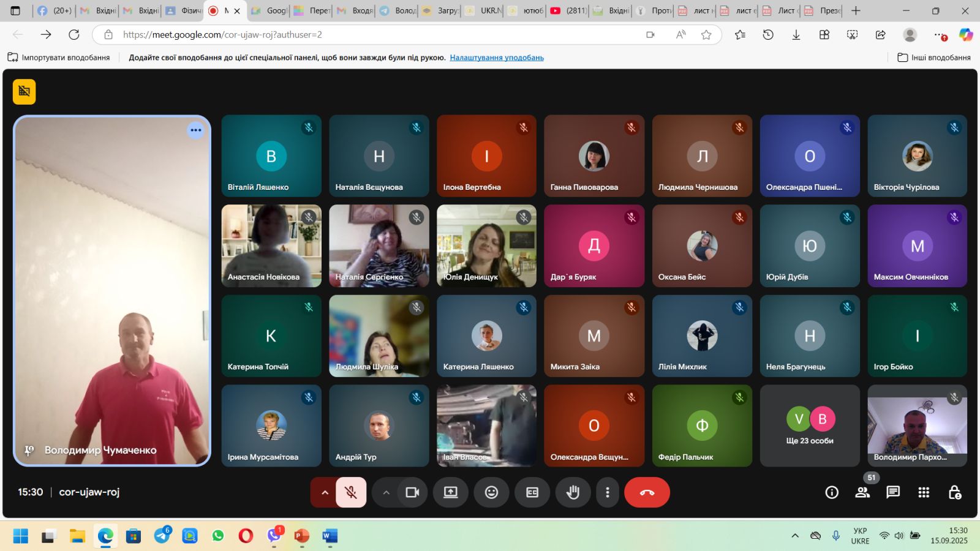The width and height of the screenshot is (980, 551).
Task: Open PowerPoint from the taskbar
Action: click(x=301, y=536)
